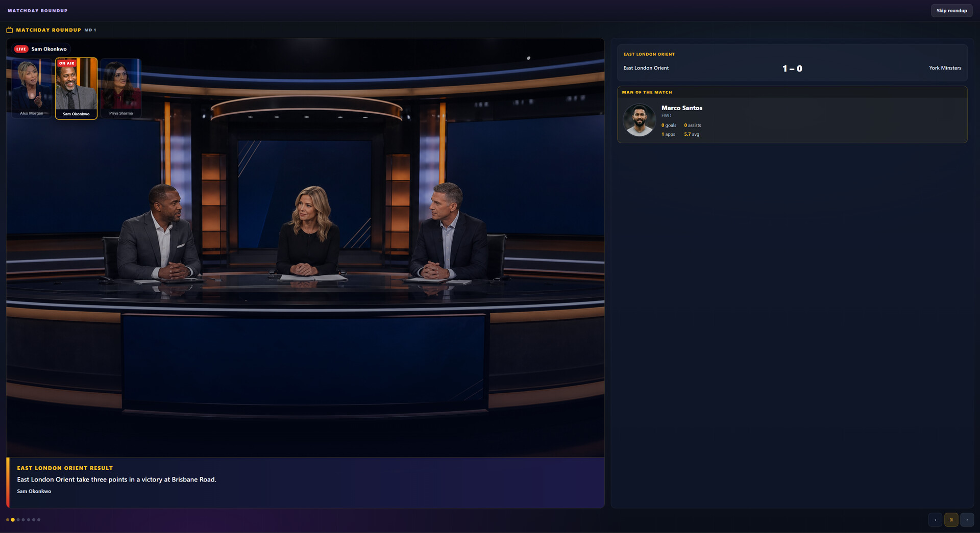Viewport: 980px width, 533px height.
Task: Click the FWD position label
Action: [x=666, y=116]
